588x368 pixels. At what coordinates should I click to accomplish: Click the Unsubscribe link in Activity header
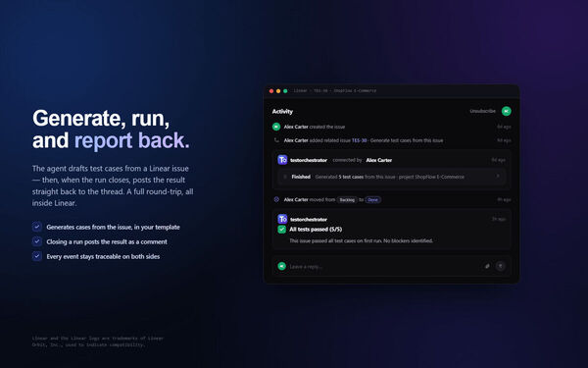coord(482,111)
